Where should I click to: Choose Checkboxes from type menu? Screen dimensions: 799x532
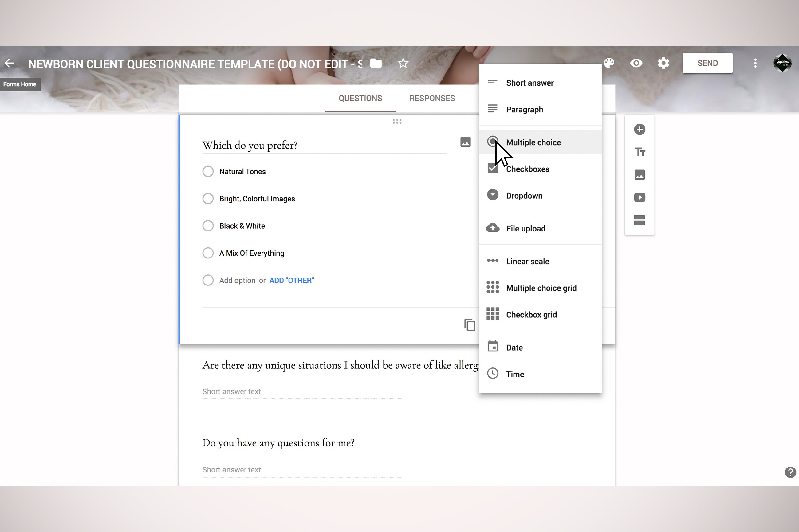click(527, 169)
